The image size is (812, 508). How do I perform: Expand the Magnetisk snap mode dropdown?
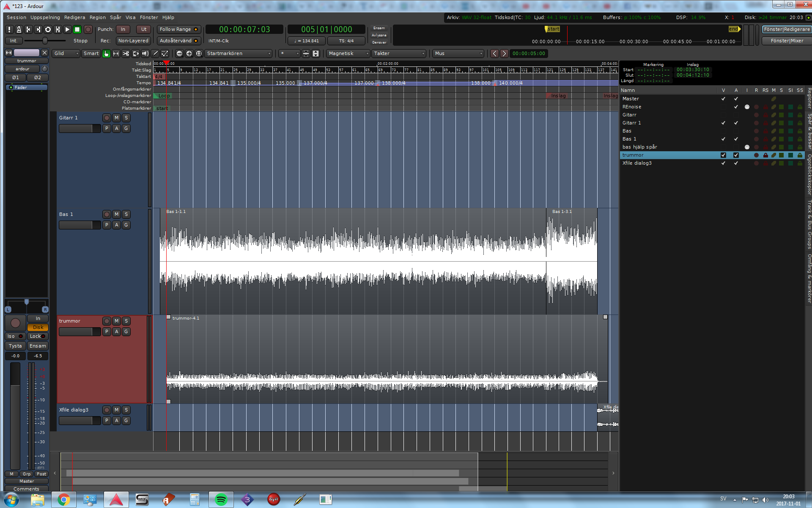(348, 53)
